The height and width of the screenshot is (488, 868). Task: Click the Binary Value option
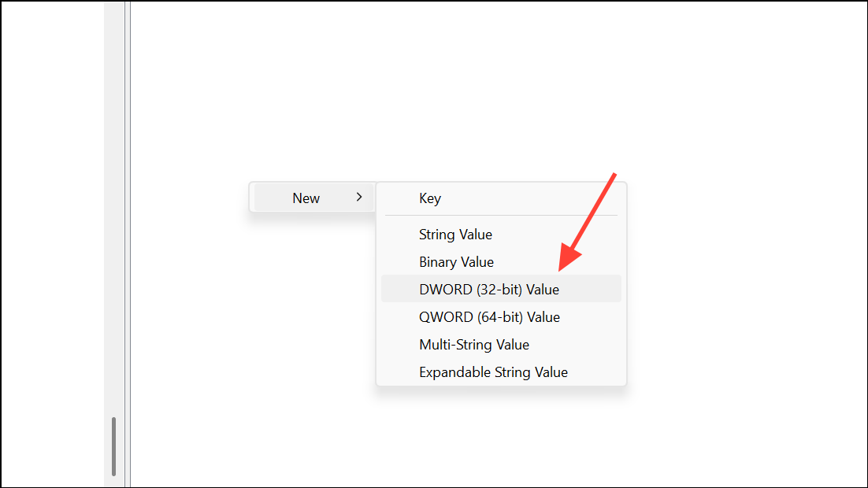tap(456, 262)
